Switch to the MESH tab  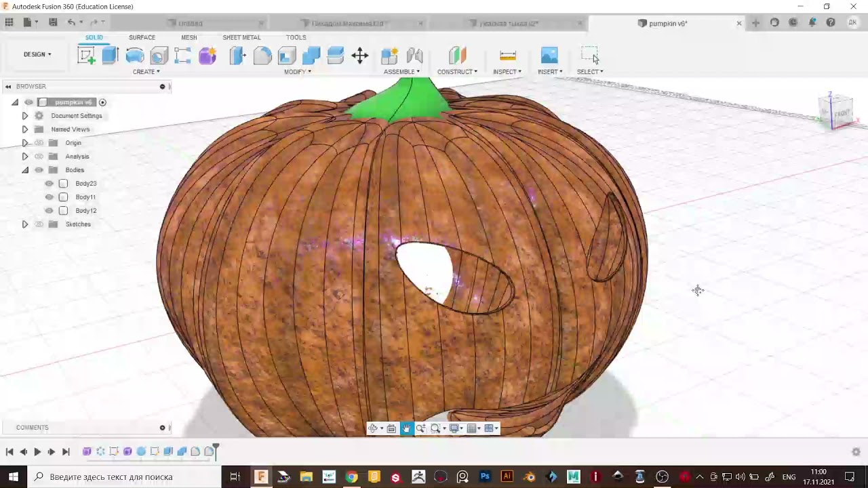(x=189, y=37)
